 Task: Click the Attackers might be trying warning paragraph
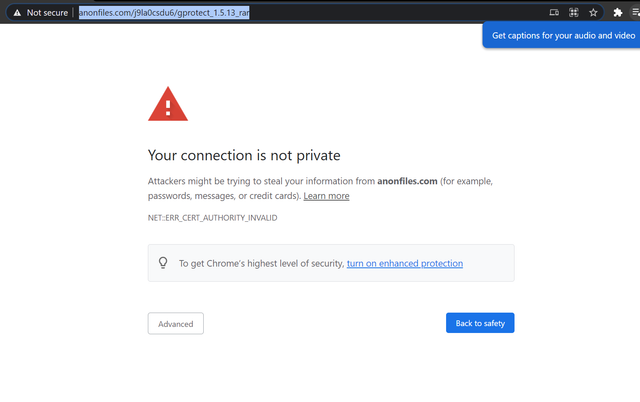click(x=320, y=188)
